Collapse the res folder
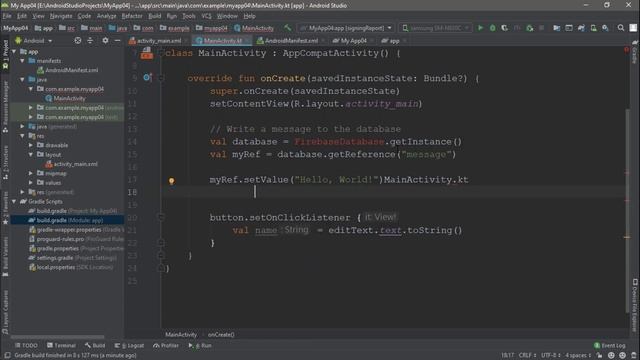The width and height of the screenshot is (640, 360). click(22, 136)
